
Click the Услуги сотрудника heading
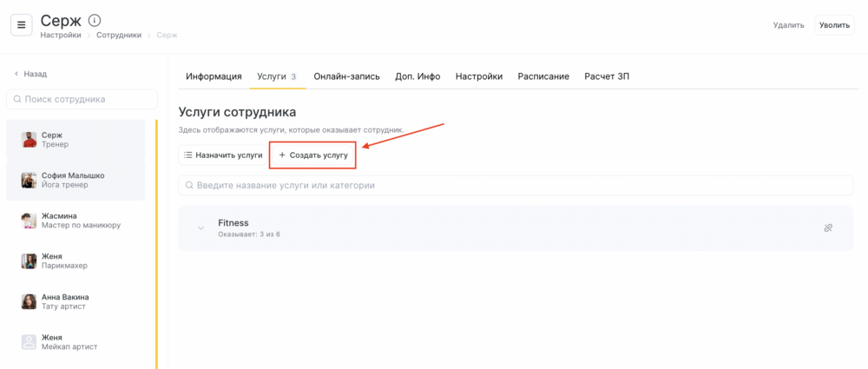point(237,112)
